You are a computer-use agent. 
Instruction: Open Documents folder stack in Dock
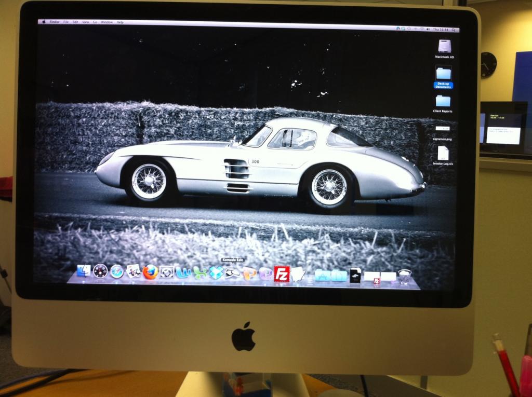pos(339,275)
